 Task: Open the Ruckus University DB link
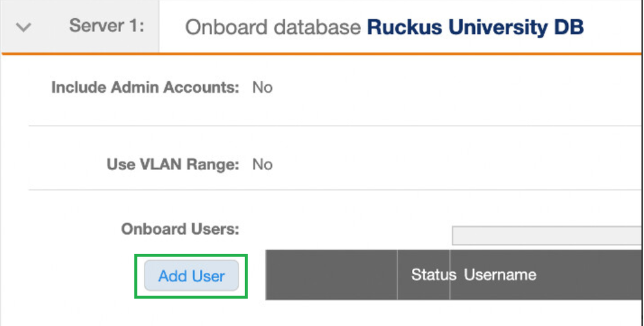[475, 28]
